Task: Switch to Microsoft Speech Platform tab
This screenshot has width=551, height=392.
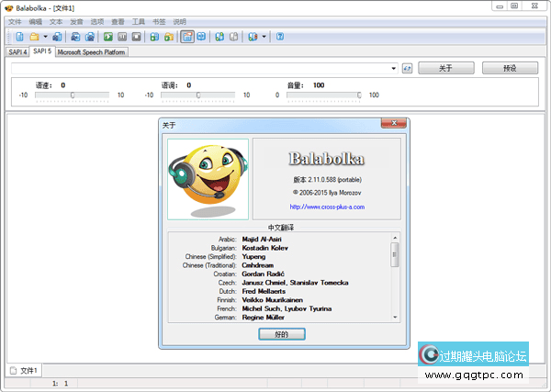Action: (x=92, y=52)
